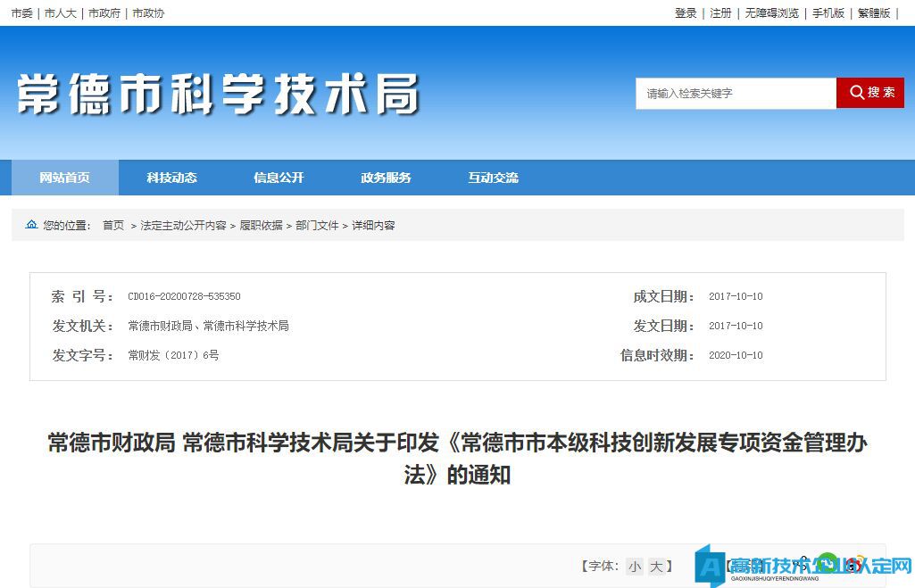Screen dimensions: 915x588
Task: Click the 索引号 label
Action: 82,296
